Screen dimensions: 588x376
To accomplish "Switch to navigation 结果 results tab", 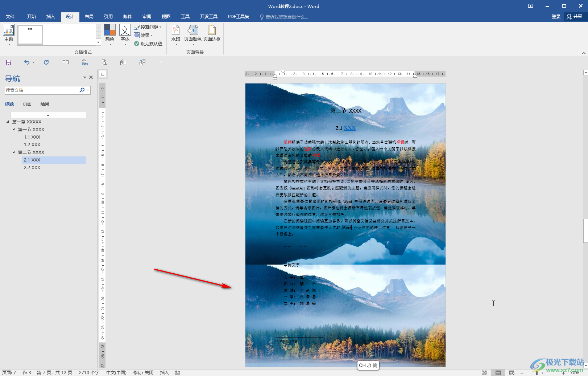I will (45, 104).
